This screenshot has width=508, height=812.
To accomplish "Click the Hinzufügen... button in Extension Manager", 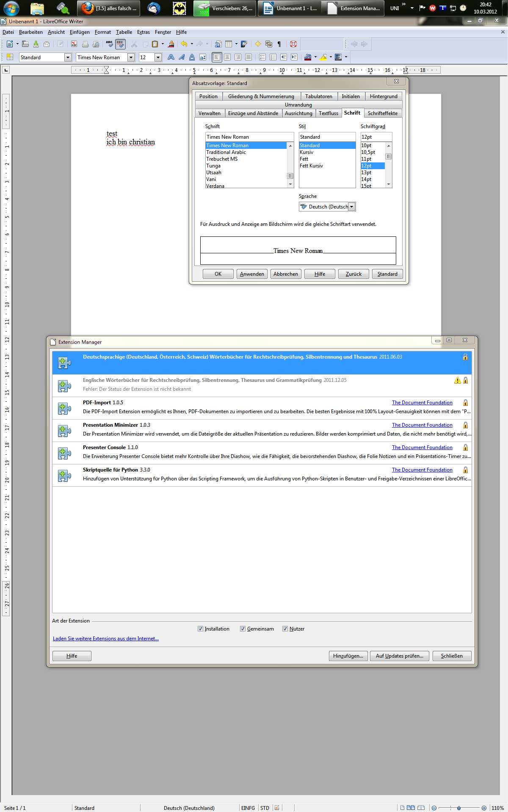I will coord(348,656).
